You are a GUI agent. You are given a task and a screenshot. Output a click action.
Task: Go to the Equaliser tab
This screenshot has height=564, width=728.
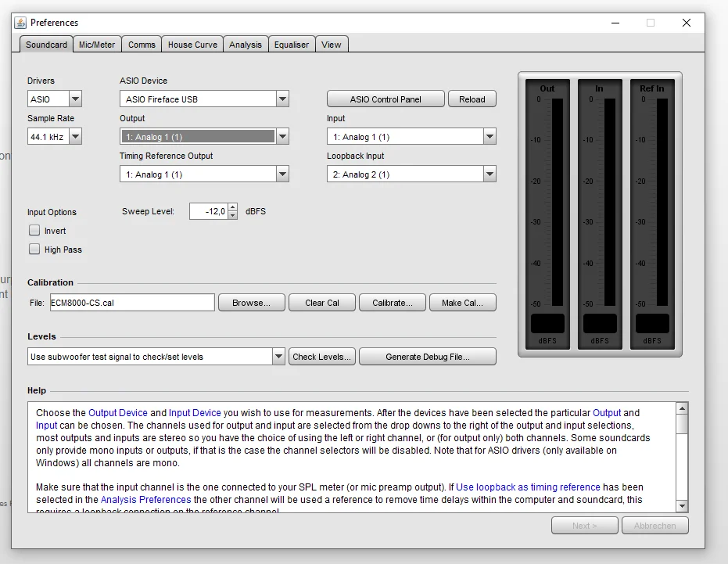pos(292,45)
